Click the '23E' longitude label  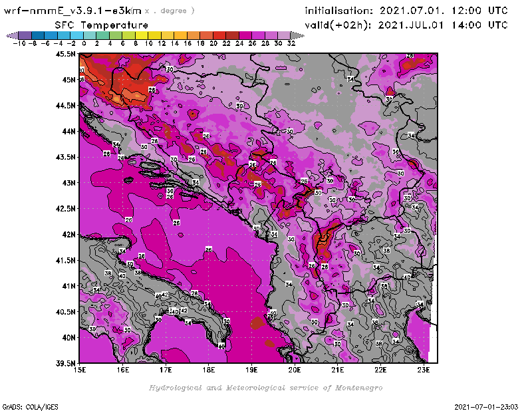click(x=424, y=370)
